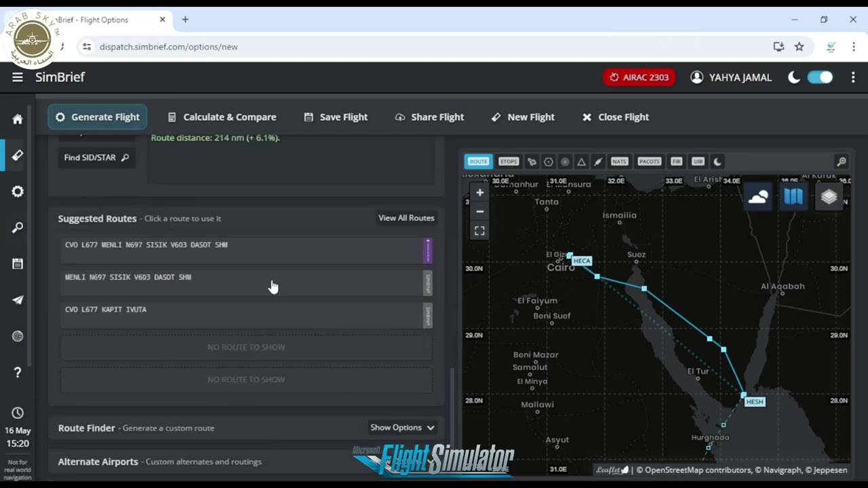868x488 pixels.
Task: Switch the map to fullscreen view
Action: coord(479,231)
